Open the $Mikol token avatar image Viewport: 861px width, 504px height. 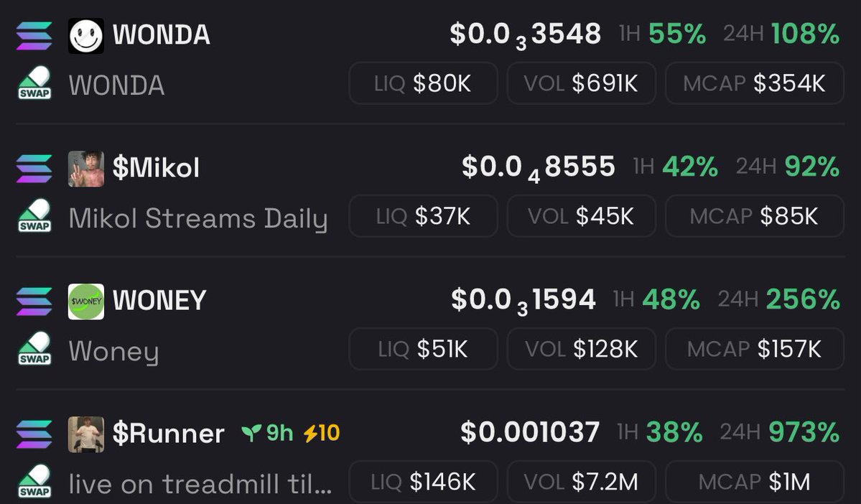(x=85, y=169)
